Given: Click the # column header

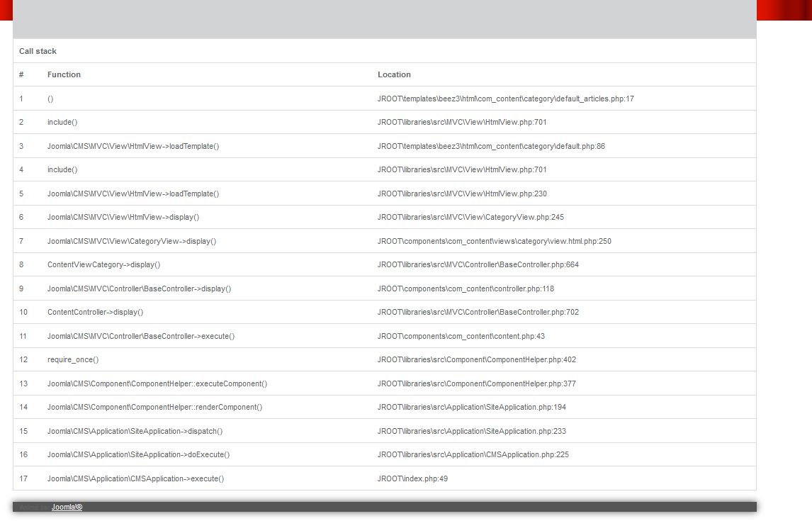Looking at the screenshot, I should tap(21, 74).
